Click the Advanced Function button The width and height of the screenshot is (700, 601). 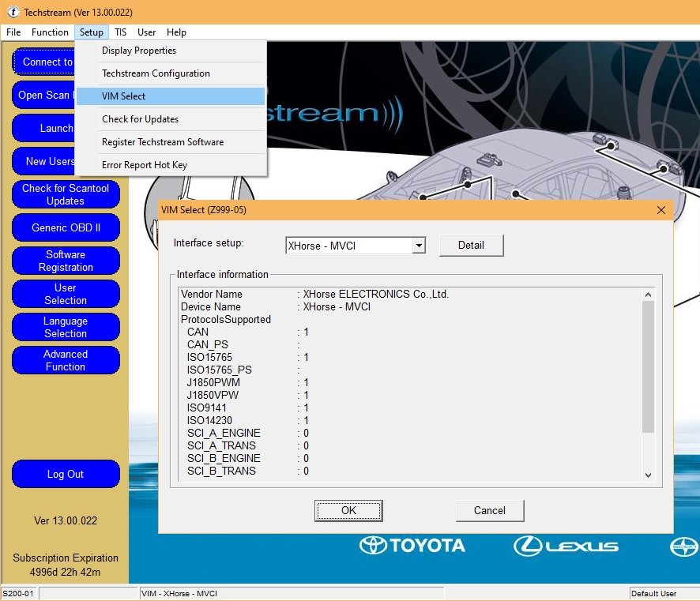[66, 360]
